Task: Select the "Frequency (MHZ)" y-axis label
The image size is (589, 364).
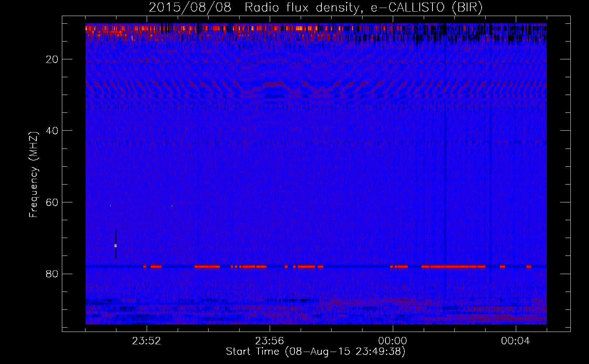Action: pyautogui.click(x=33, y=175)
